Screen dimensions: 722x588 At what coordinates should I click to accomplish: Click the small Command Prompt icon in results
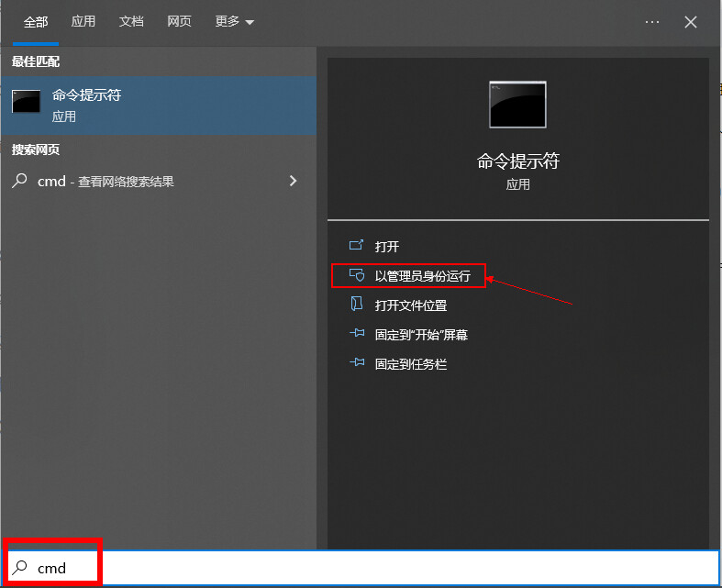[26, 101]
